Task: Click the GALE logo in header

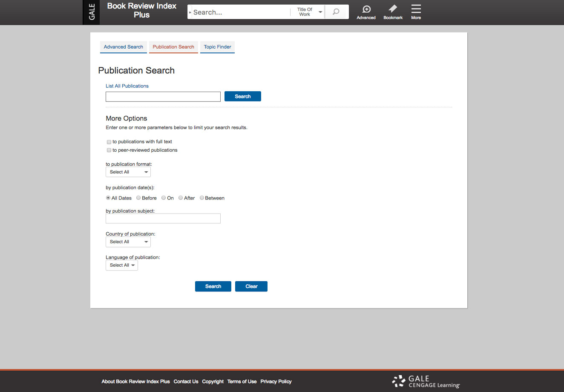Action: [91, 12]
